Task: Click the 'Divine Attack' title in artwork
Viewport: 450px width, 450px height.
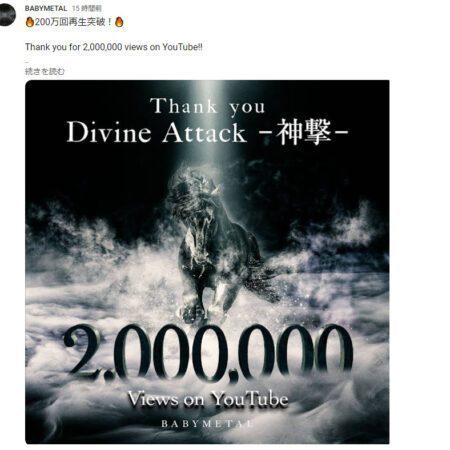Action: pos(156,132)
